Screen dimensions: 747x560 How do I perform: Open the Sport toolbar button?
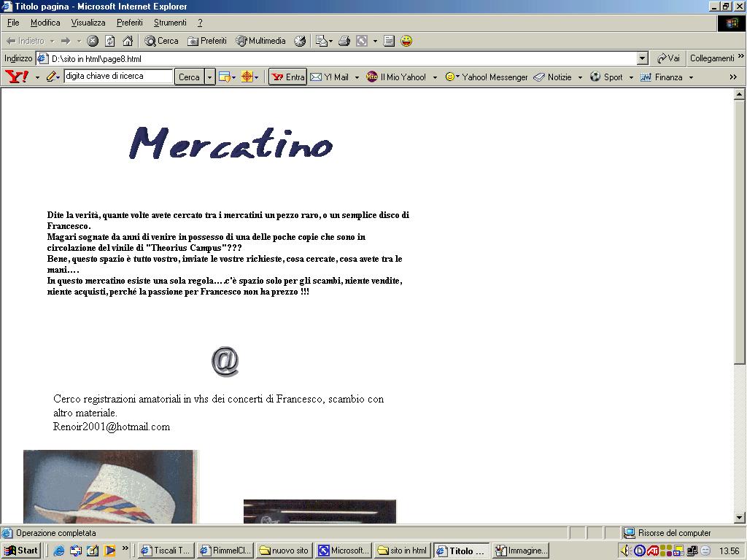tap(606, 77)
